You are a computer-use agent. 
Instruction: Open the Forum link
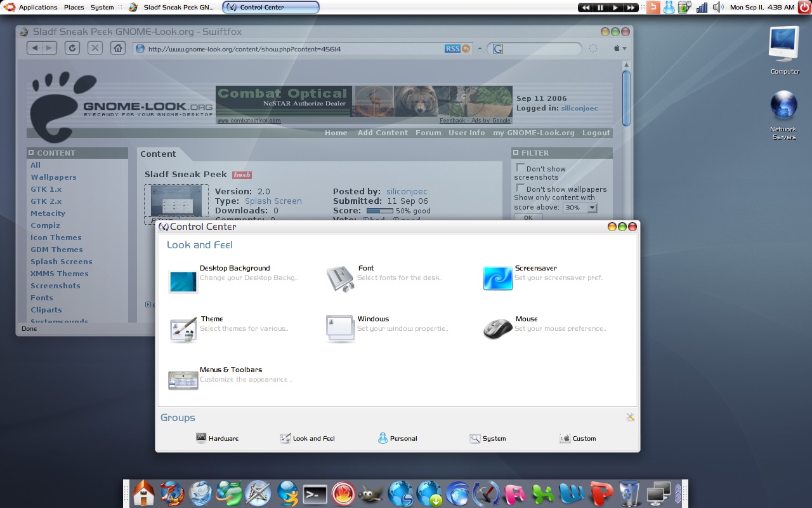[428, 133]
